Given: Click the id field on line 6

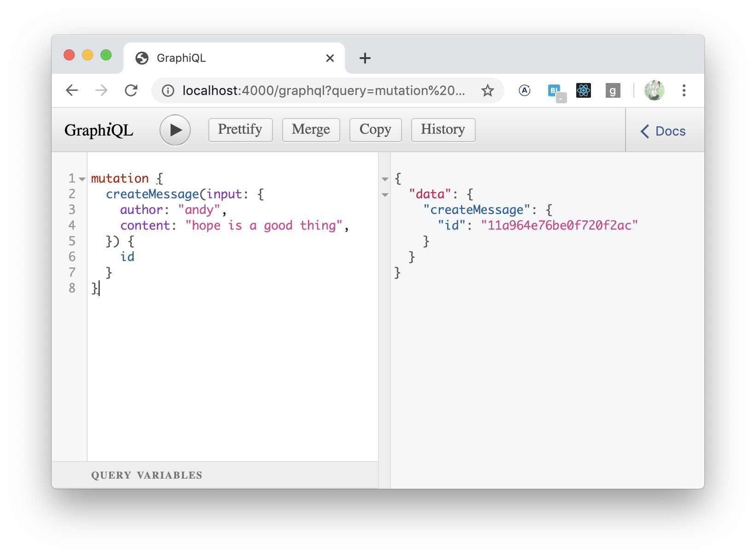Looking at the screenshot, I should (x=127, y=257).
